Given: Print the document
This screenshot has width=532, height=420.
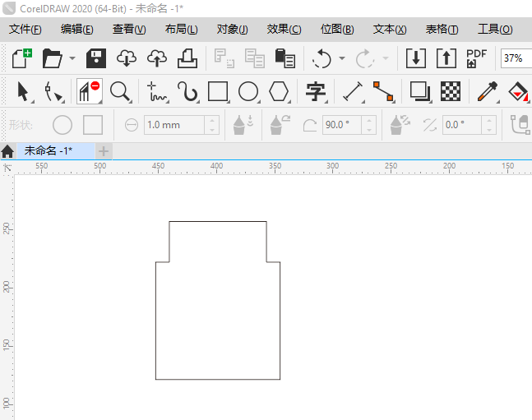Looking at the screenshot, I should [x=187, y=58].
